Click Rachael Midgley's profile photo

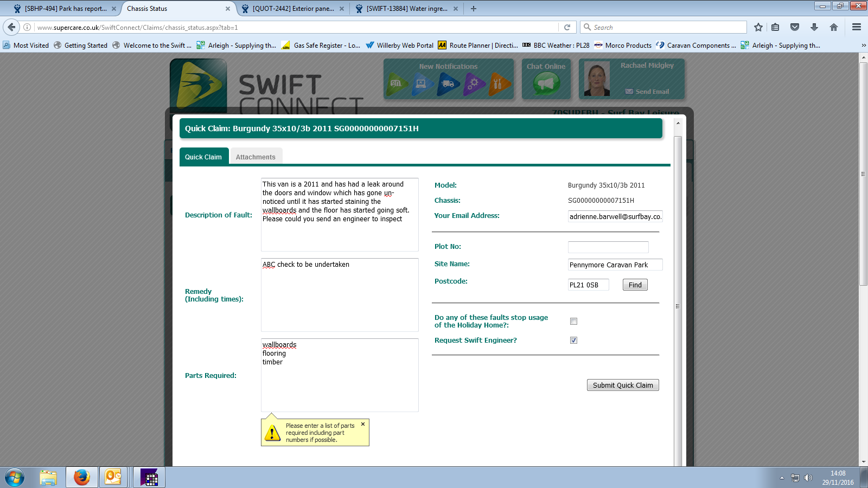tap(597, 80)
